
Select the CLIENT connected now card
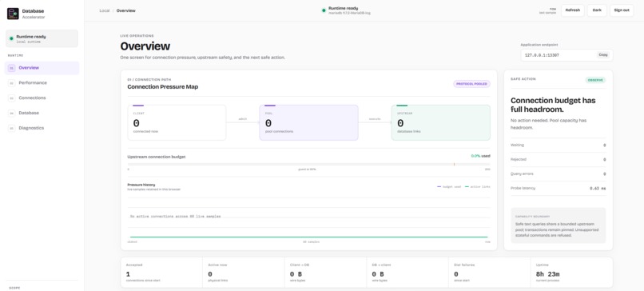click(177, 122)
